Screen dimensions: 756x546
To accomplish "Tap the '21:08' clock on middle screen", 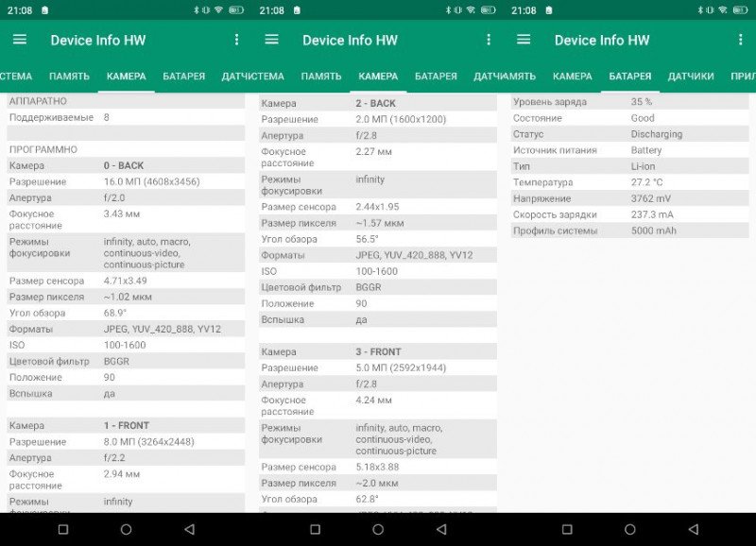I will pyautogui.click(x=271, y=10).
